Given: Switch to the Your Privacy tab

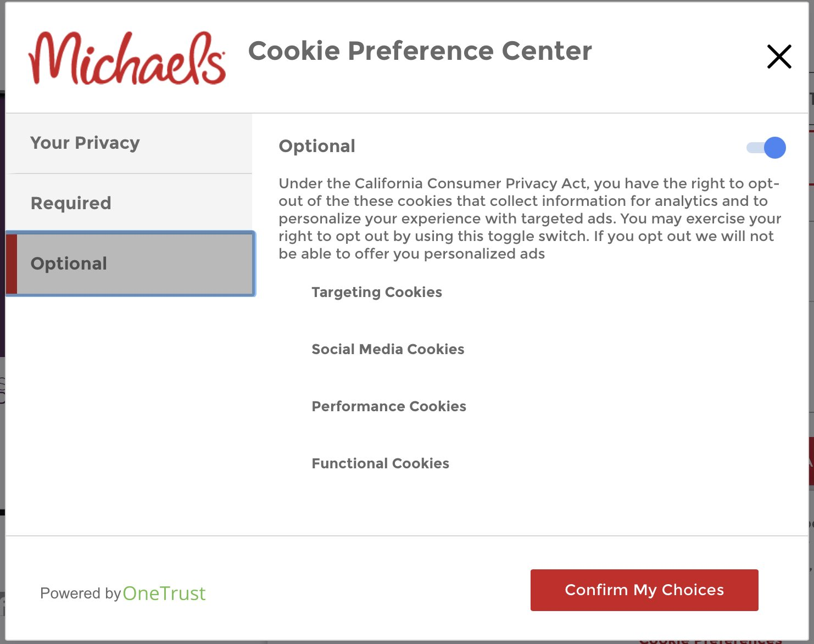Looking at the screenshot, I should 85,143.
